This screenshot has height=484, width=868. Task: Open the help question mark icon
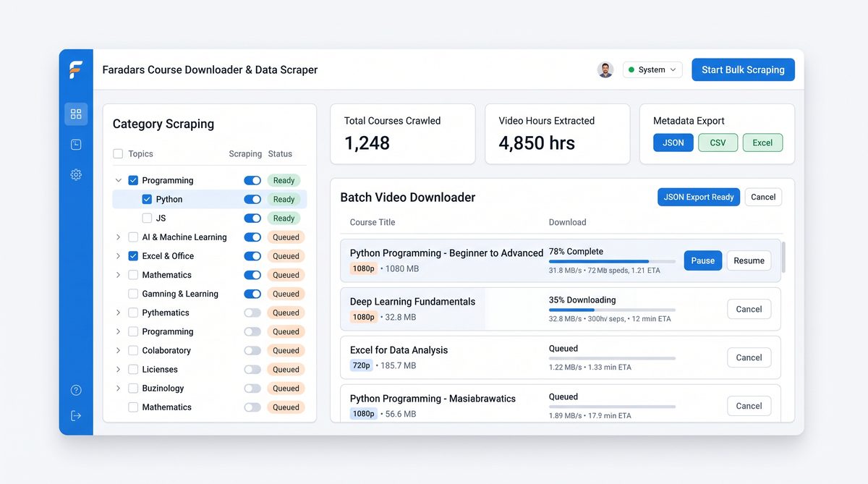pyautogui.click(x=76, y=390)
